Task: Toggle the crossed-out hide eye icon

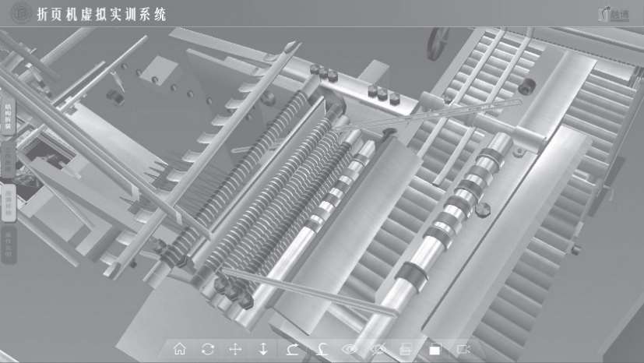Action: [378, 350]
